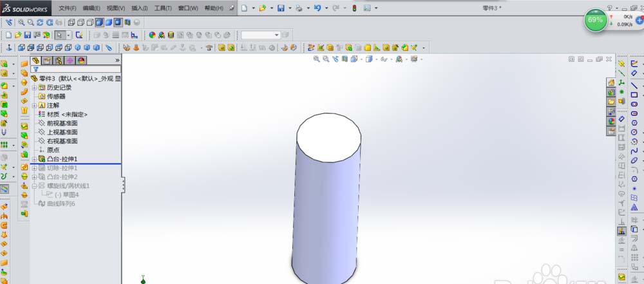Open the 编辑(E) menu
The width and height of the screenshot is (644, 284).
[91, 8]
